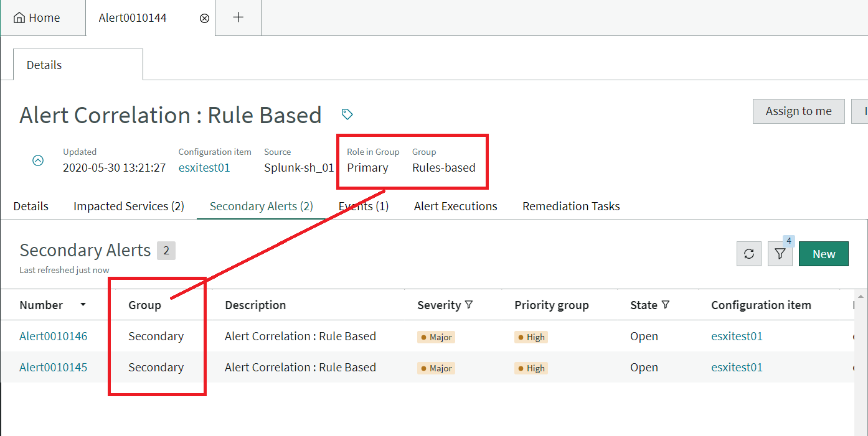Switch to the Impacted Services tab
Screen dimensions: 868x436
pyautogui.click(x=128, y=206)
